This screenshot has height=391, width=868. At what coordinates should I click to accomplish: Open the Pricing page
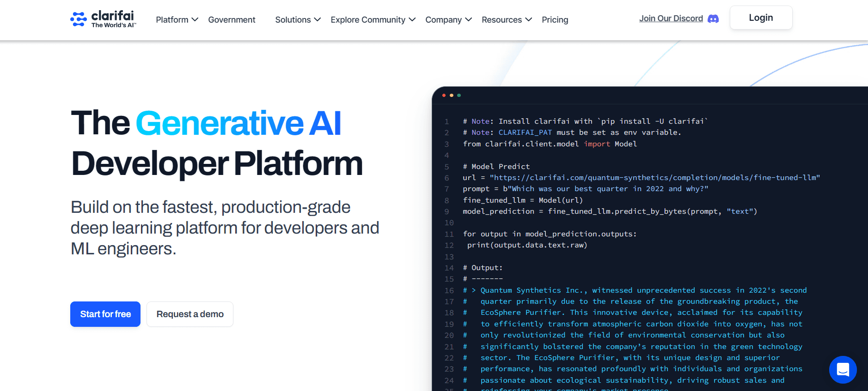[555, 20]
